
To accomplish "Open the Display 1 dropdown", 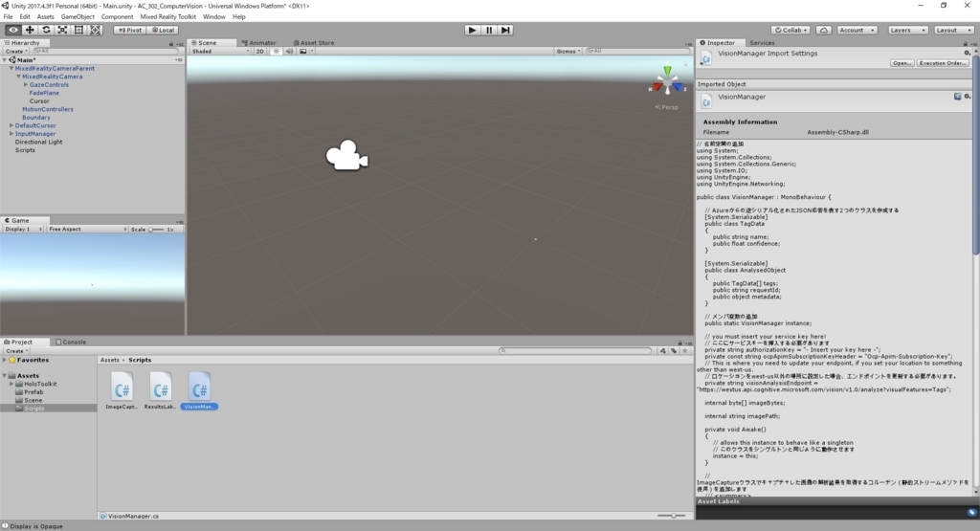I will (23, 230).
